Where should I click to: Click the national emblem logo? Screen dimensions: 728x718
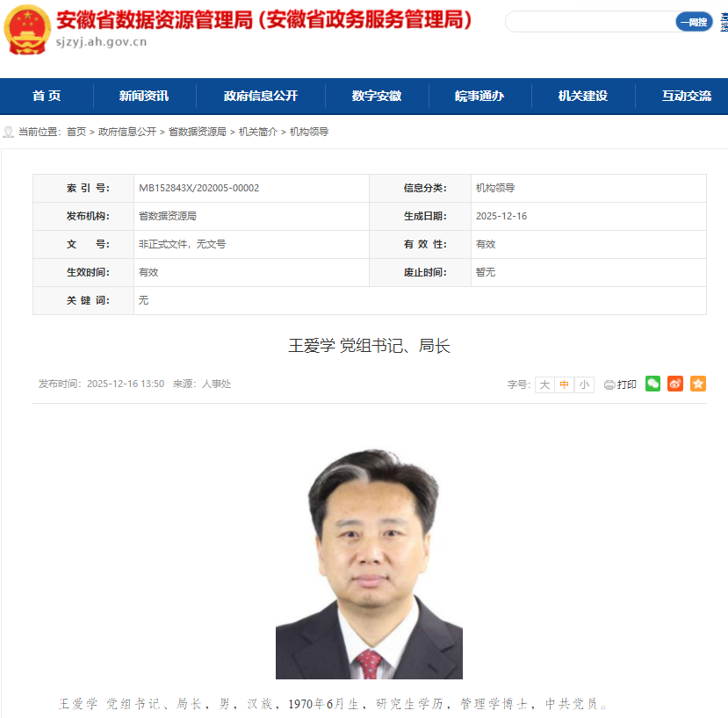[x=27, y=30]
